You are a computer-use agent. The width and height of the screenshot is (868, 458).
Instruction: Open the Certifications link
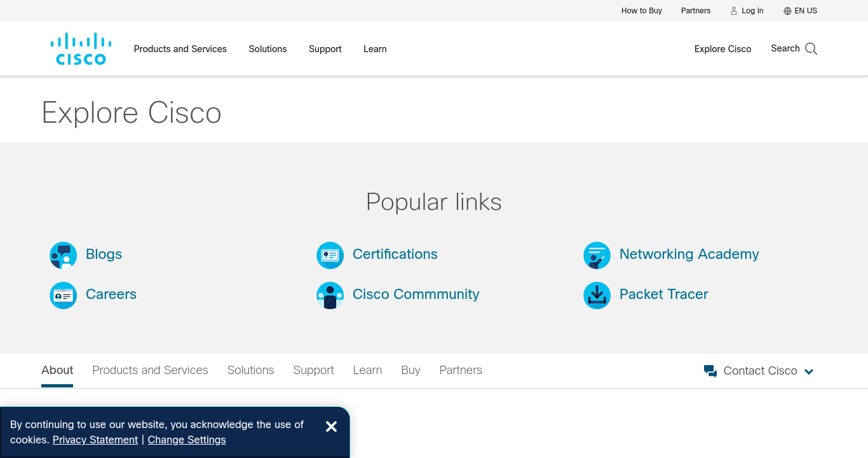[x=395, y=254]
